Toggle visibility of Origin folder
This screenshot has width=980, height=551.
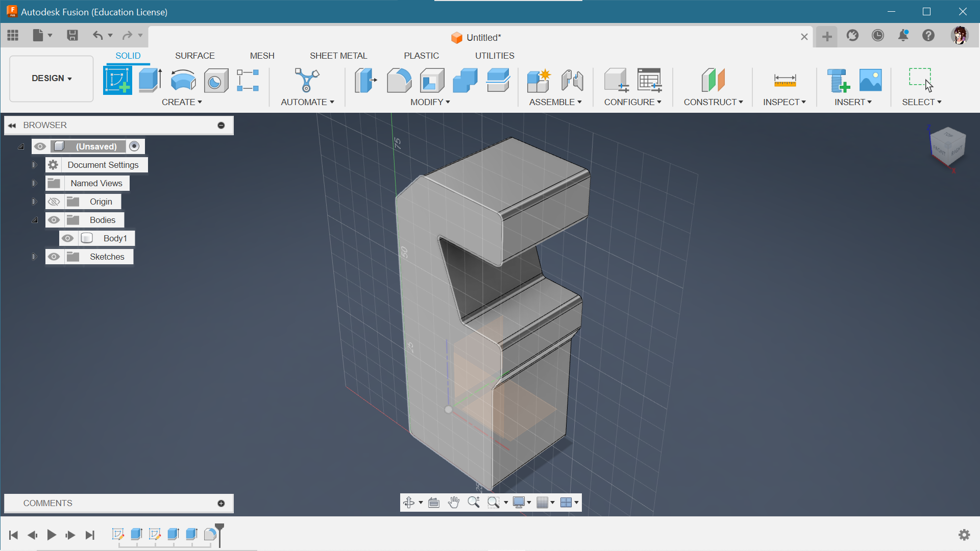[x=53, y=201]
